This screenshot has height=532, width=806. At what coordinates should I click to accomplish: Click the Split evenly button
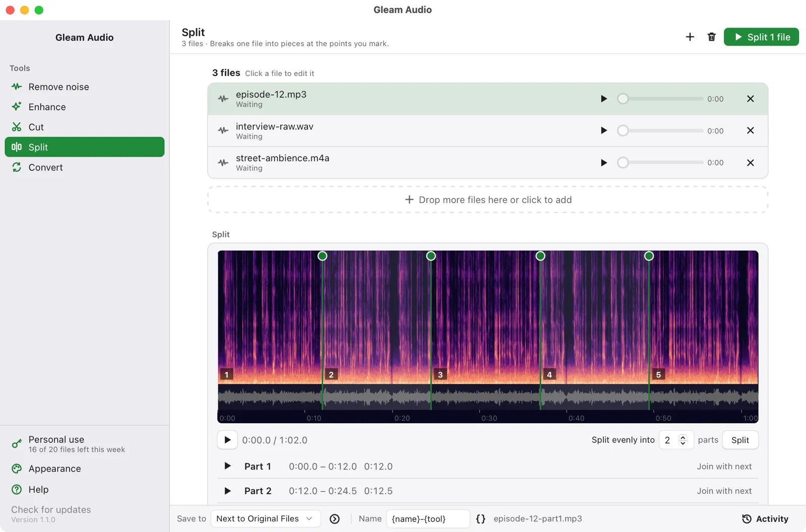740,440
